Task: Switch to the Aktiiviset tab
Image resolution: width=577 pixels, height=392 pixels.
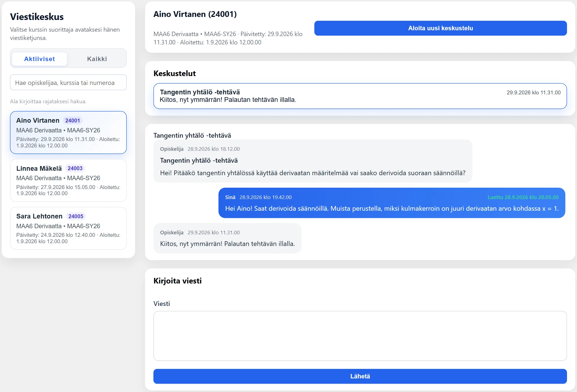Action: point(39,59)
